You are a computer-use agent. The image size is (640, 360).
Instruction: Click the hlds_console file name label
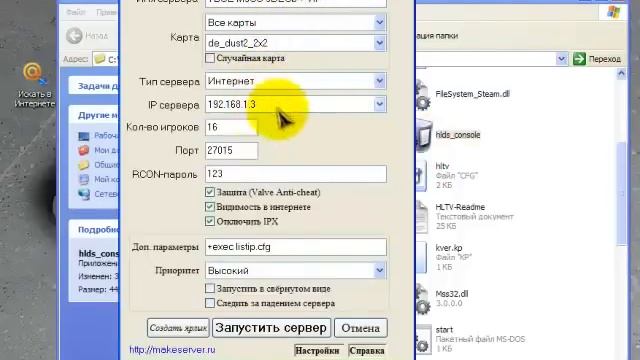pos(458,135)
